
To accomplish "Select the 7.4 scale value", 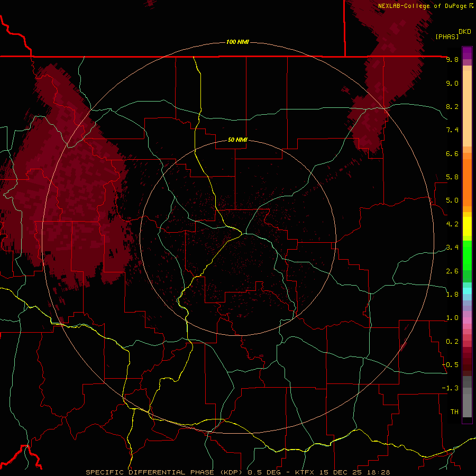I will coord(452,130).
